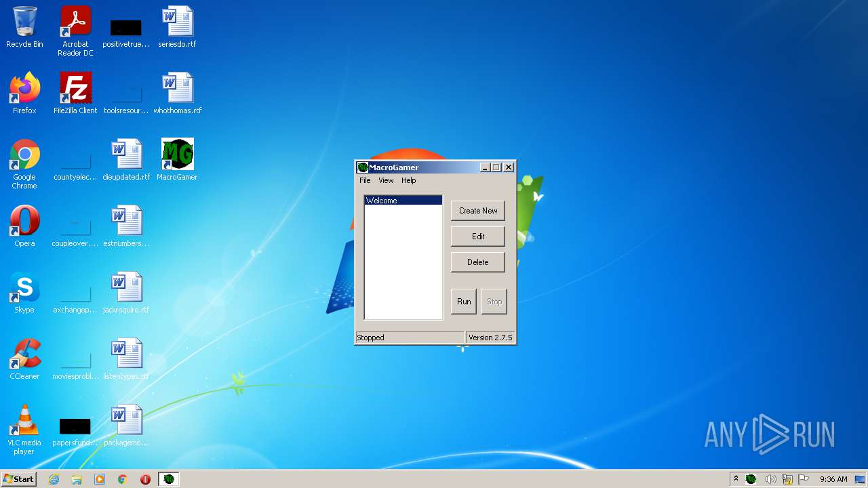Click MacroGamer system tray icon
868x488 pixels.
coord(751,479)
